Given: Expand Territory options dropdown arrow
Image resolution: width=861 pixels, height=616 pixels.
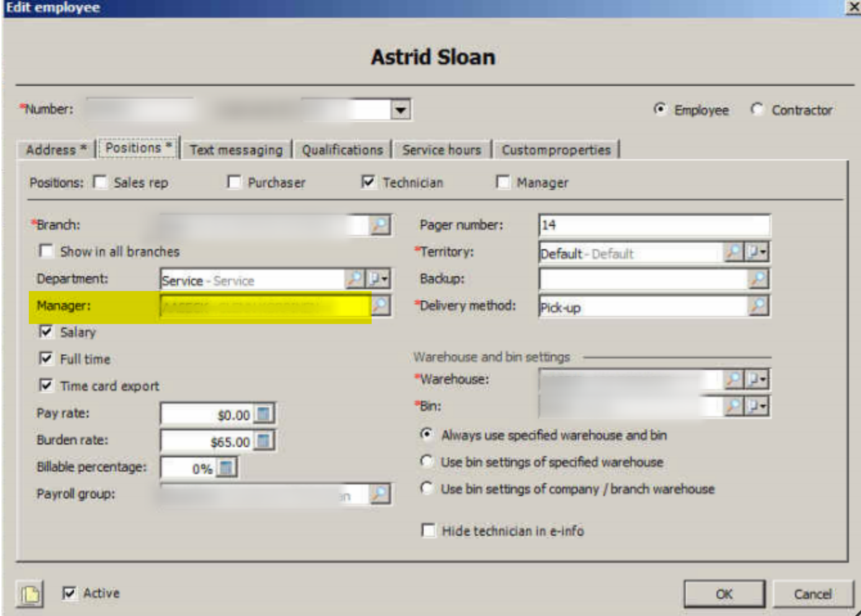Looking at the screenshot, I should point(756,252).
